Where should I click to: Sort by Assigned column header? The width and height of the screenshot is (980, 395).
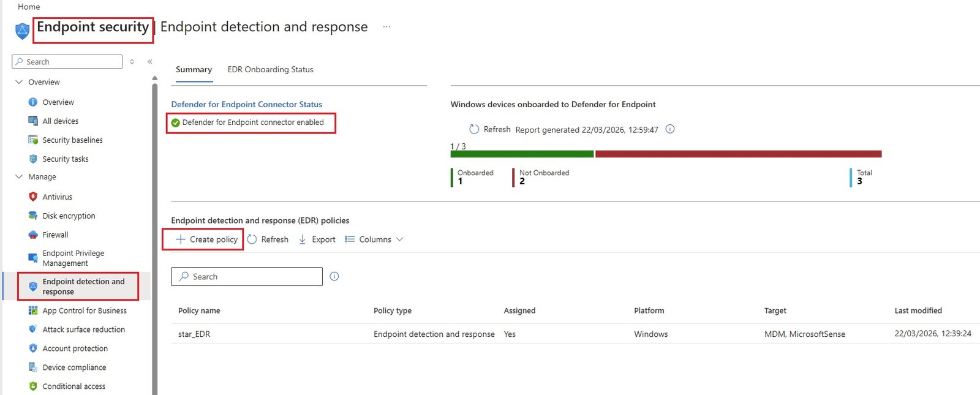pyautogui.click(x=519, y=311)
